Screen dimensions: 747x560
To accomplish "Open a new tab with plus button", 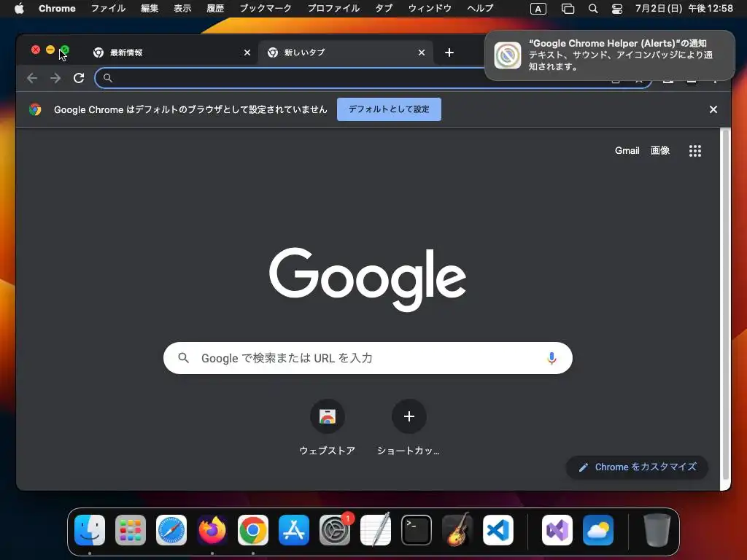I will pyautogui.click(x=449, y=52).
